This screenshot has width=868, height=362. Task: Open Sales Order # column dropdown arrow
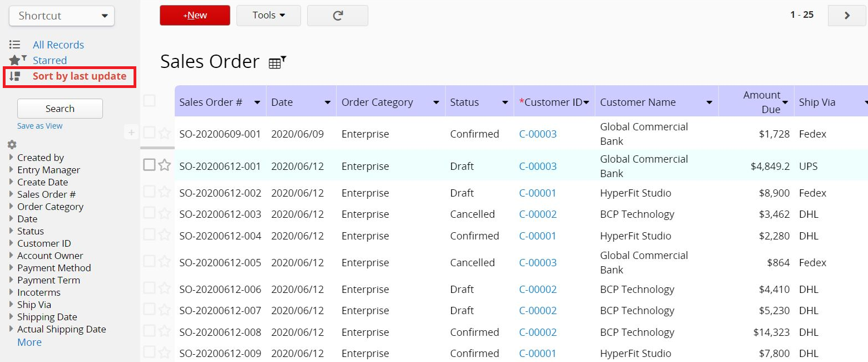(257, 102)
